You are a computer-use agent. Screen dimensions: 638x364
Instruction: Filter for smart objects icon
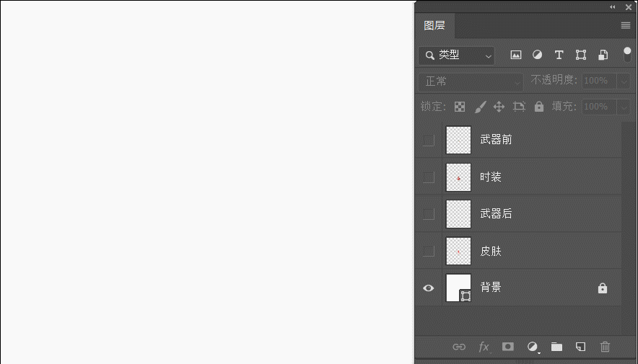[603, 55]
